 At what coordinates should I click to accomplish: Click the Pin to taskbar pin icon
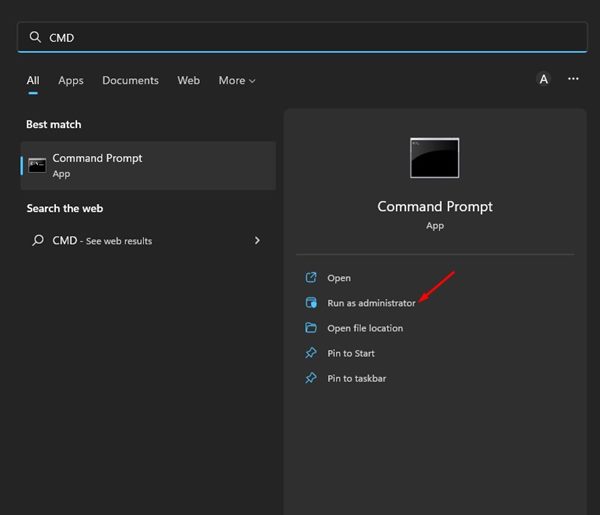(x=310, y=378)
